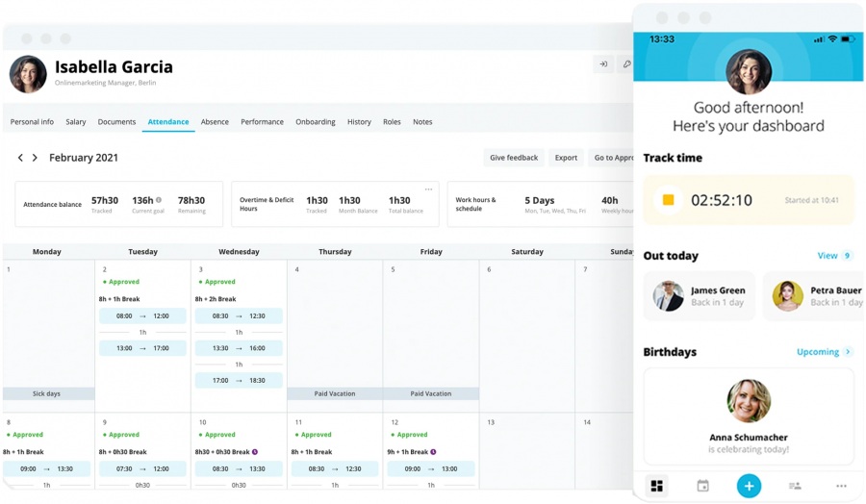Screen dimensions: 866x504
Task: Click the 08:30 → 12:30 entry on February 11
Action: 335,468
